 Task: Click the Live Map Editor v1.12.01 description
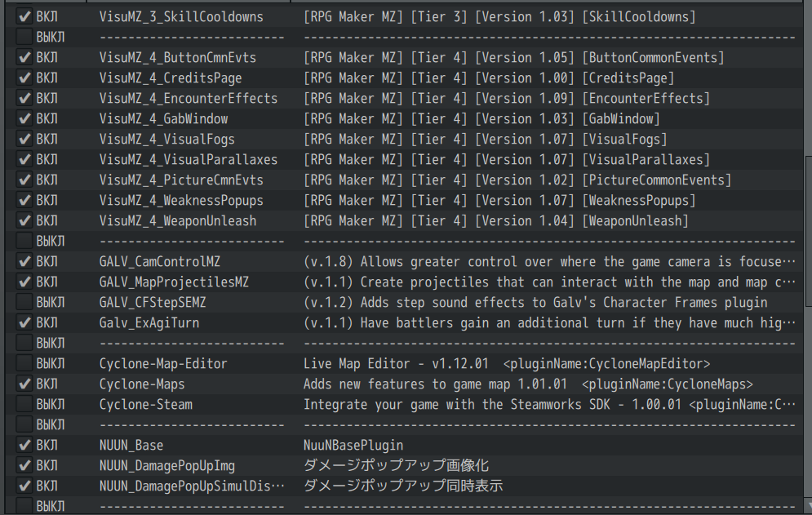click(507, 364)
